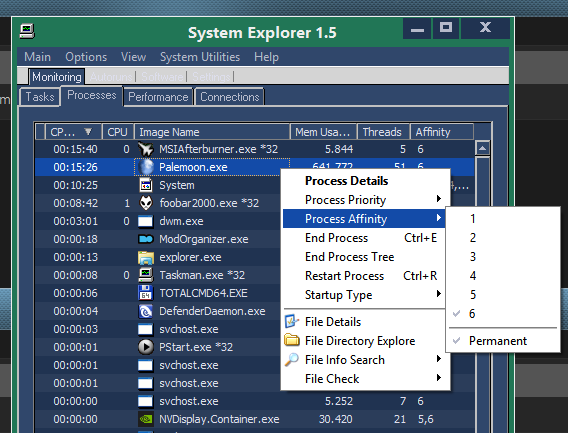Open the Autoruns section tab
The width and height of the screenshot is (568, 433).
click(111, 77)
